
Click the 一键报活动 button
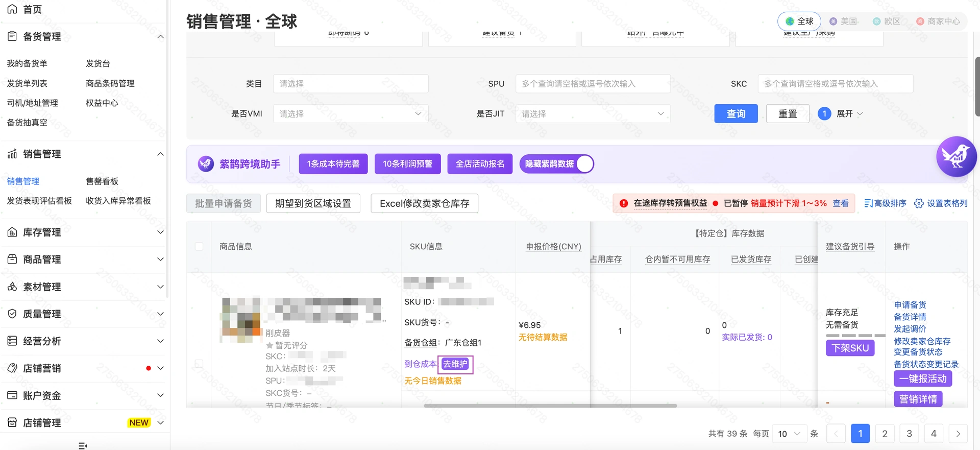(923, 378)
